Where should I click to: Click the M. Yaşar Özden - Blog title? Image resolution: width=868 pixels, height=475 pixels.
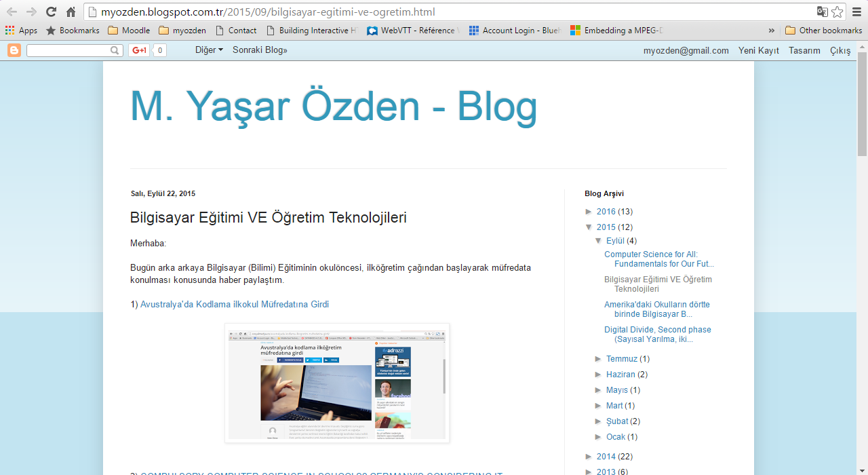click(x=334, y=107)
